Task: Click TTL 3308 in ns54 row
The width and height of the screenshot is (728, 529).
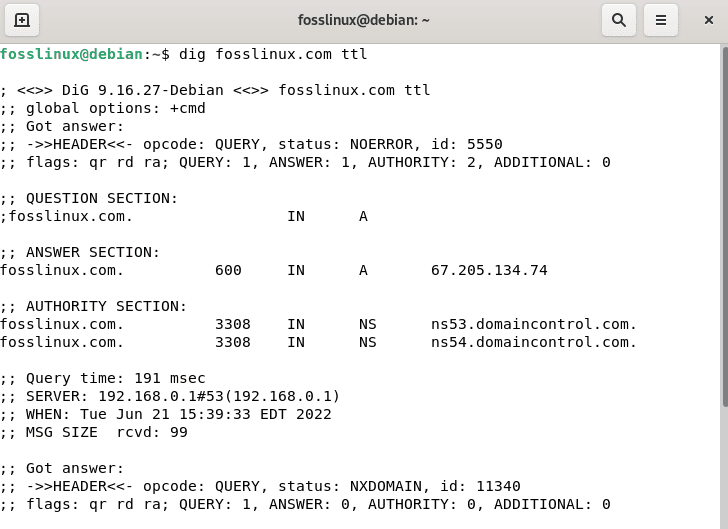Action: [233, 342]
